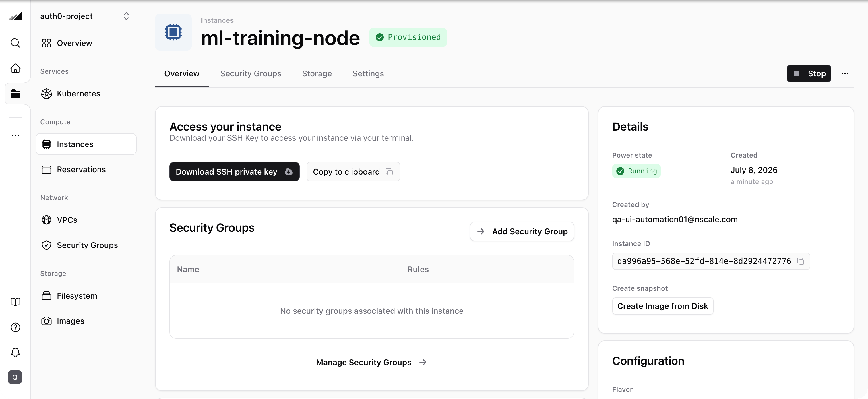Go to Reservations
This screenshot has width=868, height=399.
[x=86, y=170]
